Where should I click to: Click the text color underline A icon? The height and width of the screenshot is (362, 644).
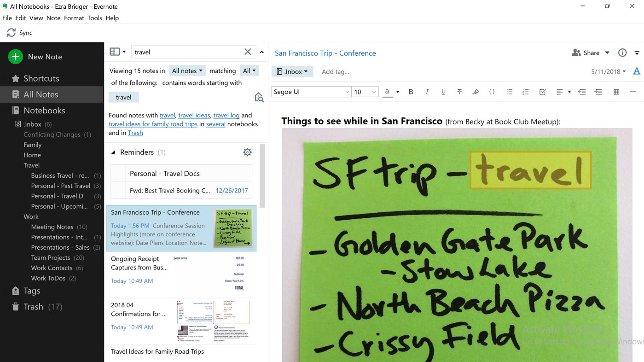coord(388,92)
